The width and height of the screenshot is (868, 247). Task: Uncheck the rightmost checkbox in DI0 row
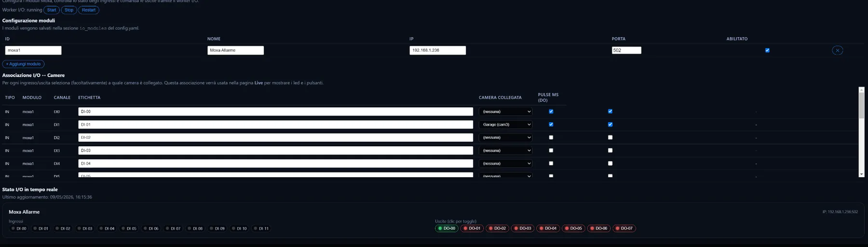(x=610, y=111)
